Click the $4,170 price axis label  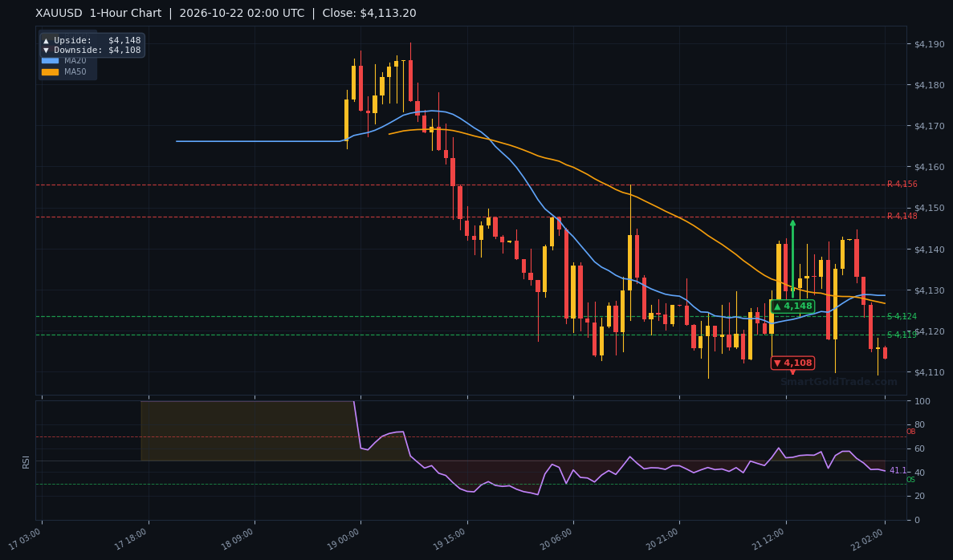929,126
